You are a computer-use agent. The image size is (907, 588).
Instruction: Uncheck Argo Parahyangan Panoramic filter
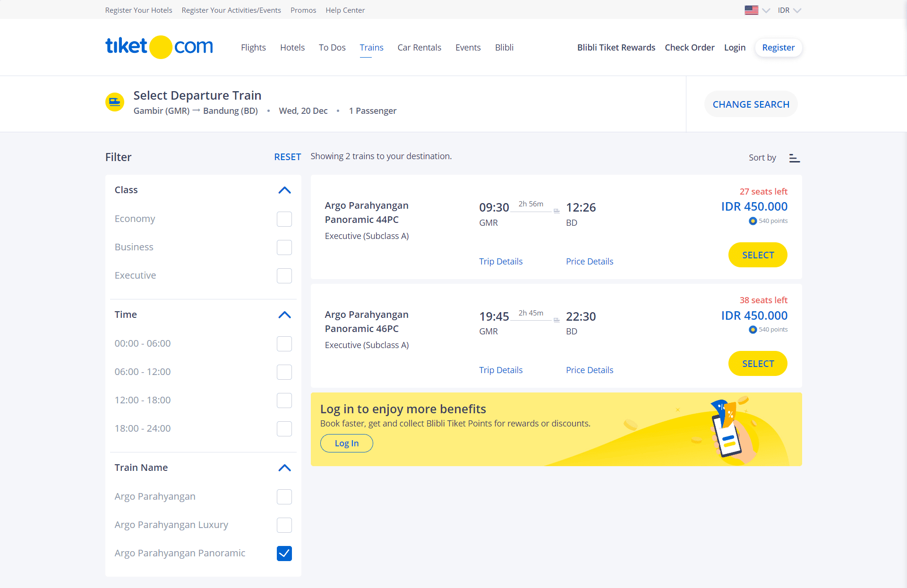tap(284, 554)
